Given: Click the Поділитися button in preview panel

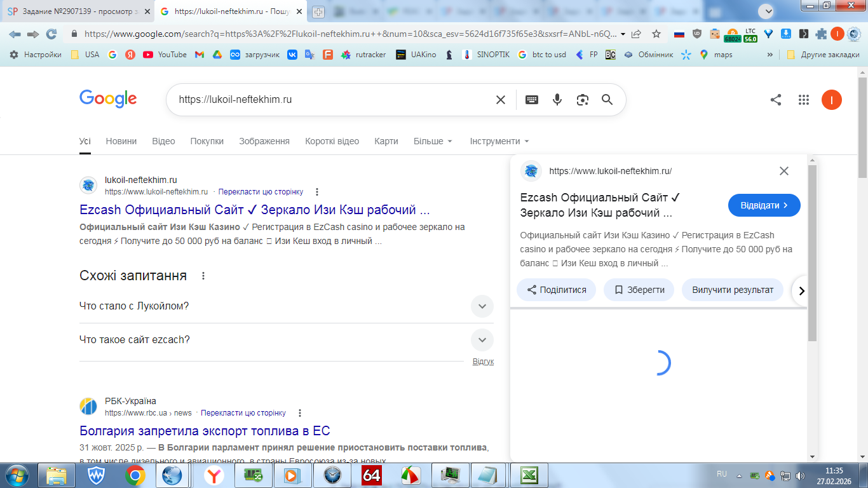Looking at the screenshot, I should [x=556, y=290].
